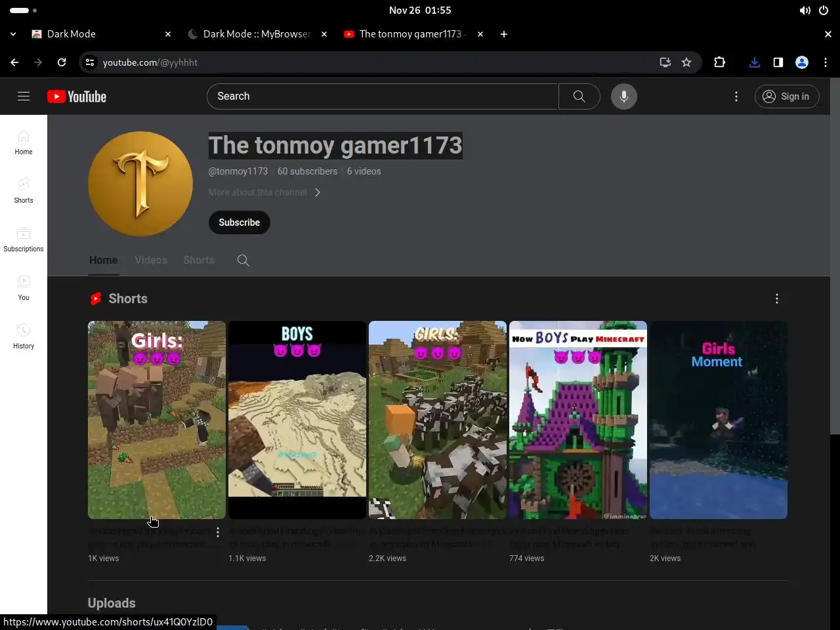Go forward in the browser
This screenshot has height=630, width=840.
[x=38, y=62]
